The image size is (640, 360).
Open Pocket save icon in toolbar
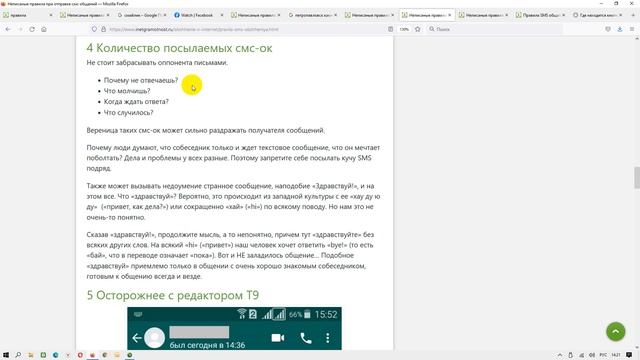(x=608, y=29)
